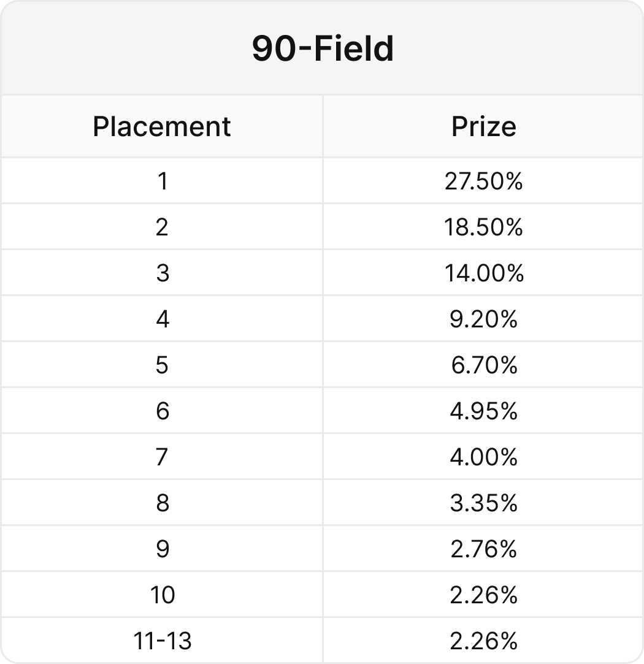Click placement 3 in the table
Viewport: 644px width, 664px height.
pos(162,273)
